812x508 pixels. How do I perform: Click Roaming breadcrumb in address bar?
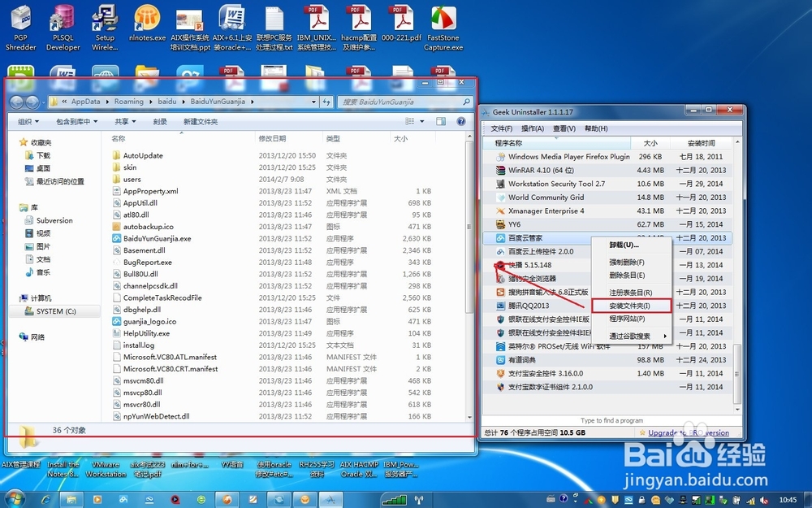(x=128, y=102)
